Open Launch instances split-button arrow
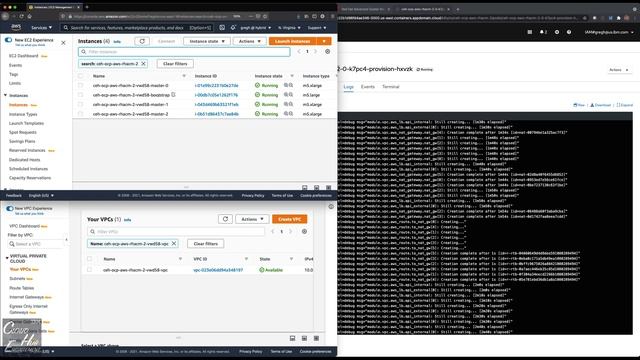 324,41
